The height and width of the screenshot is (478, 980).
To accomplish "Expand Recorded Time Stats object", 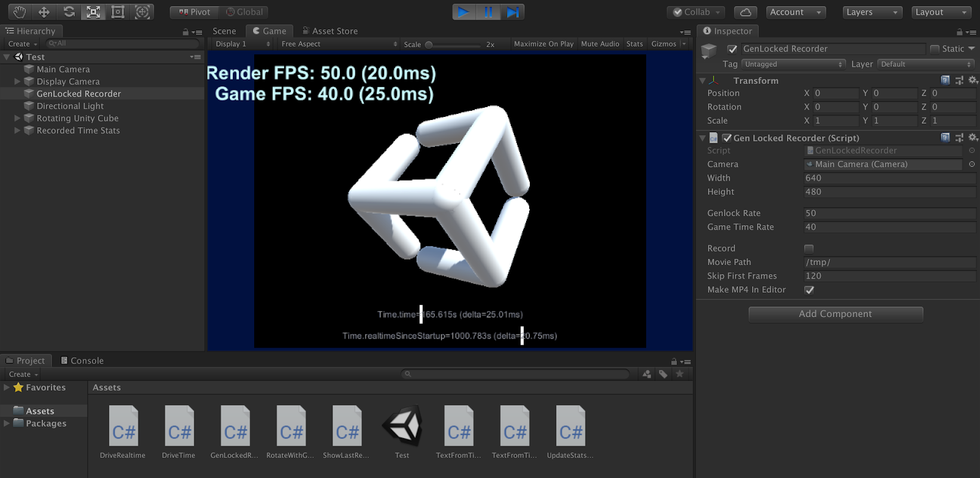I will pyautogui.click(x=17, y=130).
